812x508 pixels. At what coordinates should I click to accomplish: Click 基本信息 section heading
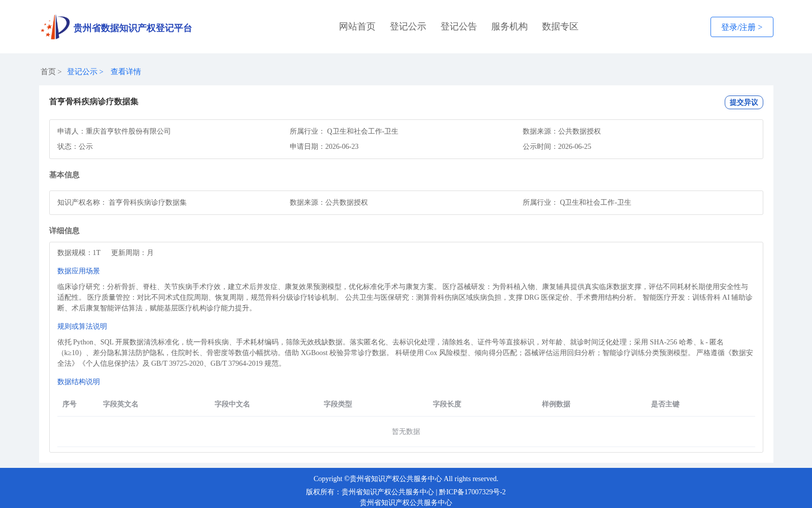[64, 175]
